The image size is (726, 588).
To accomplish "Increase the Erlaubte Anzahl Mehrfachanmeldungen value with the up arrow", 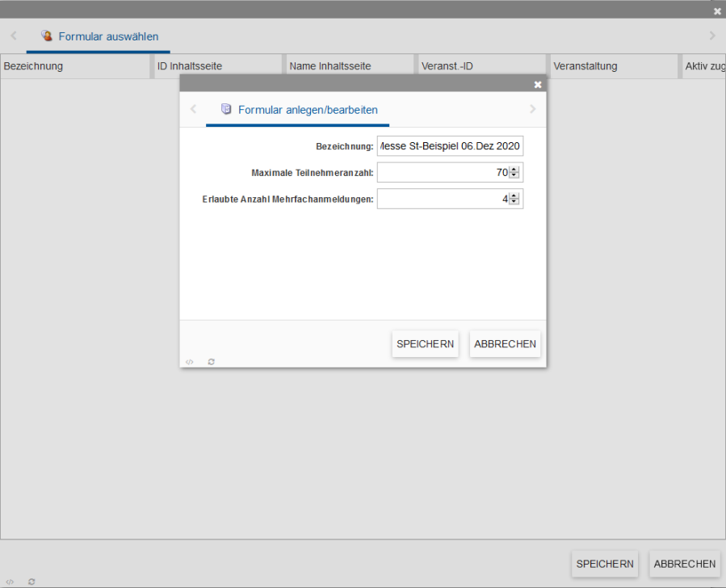I will [514, 195].
